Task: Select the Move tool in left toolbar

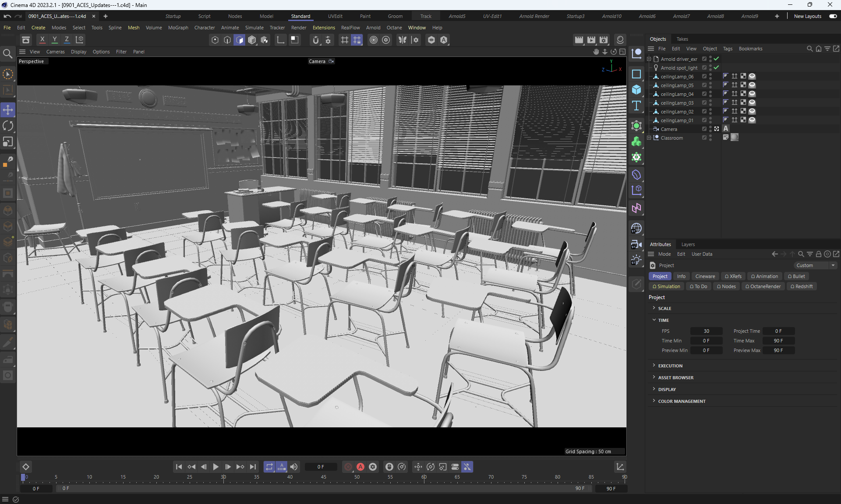Action: (x=8, y=110)
